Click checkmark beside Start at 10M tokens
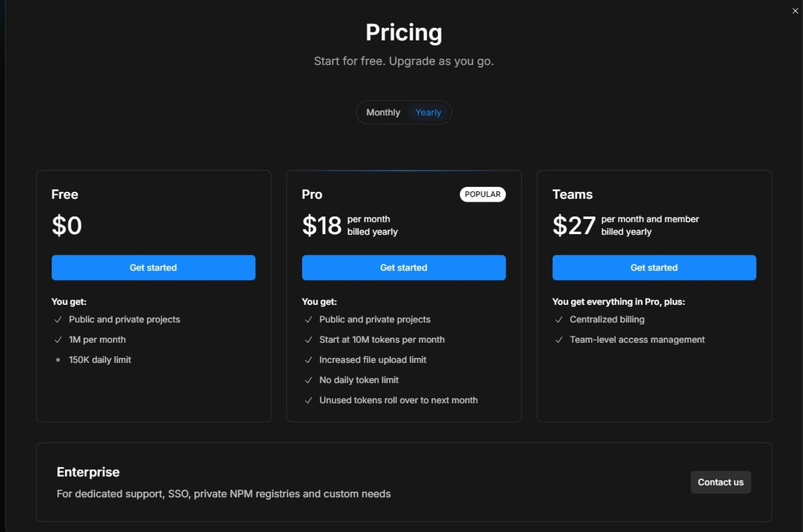Image resolution: width=803 pixels, height=532 pixels. (x=308, y=340)
